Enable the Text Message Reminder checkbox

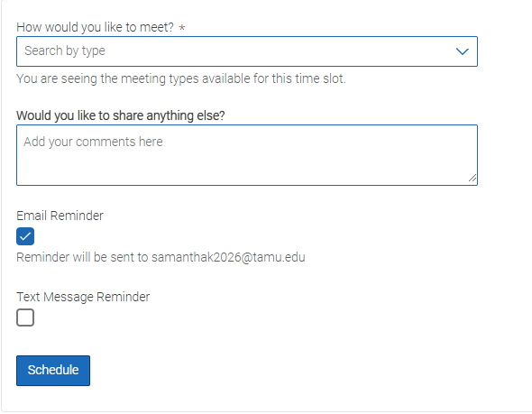point(25,317)
